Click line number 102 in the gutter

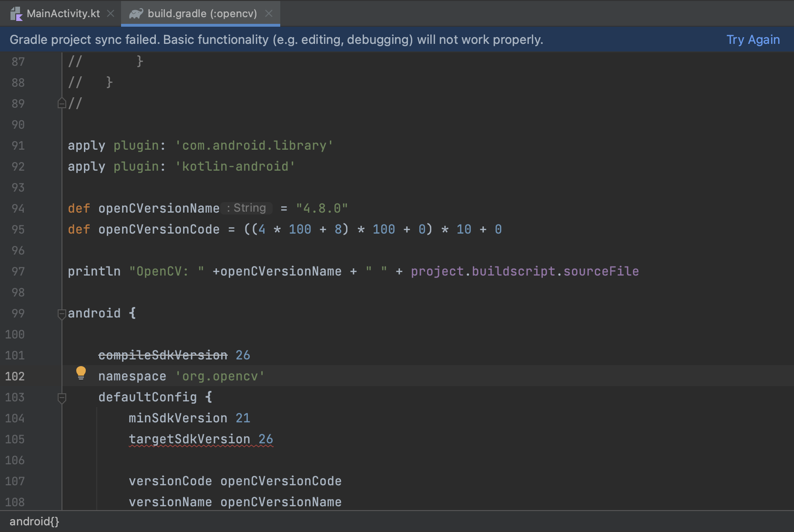click(15, 376)
